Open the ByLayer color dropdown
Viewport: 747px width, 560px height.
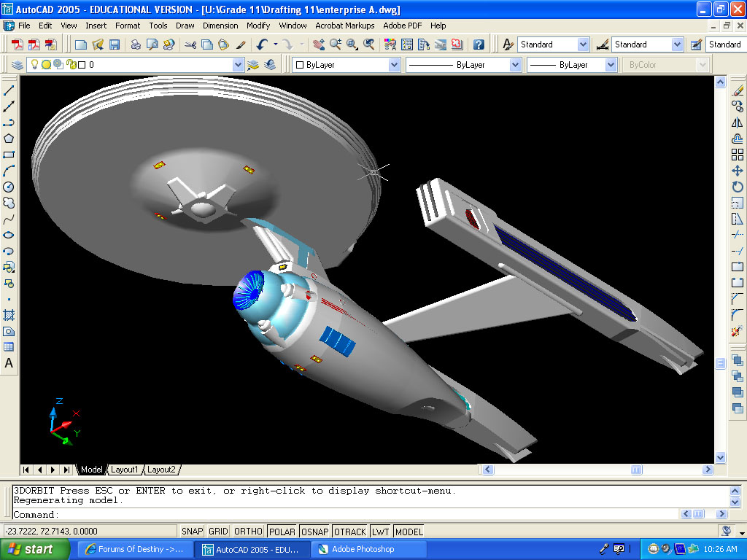(x=393, y=65)
